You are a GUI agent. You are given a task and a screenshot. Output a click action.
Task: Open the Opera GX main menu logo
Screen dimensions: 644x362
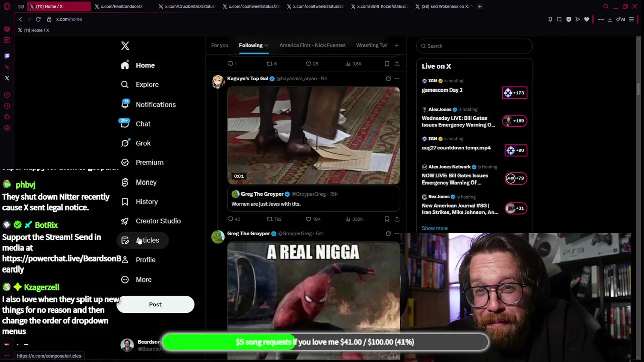click(7, 6)
